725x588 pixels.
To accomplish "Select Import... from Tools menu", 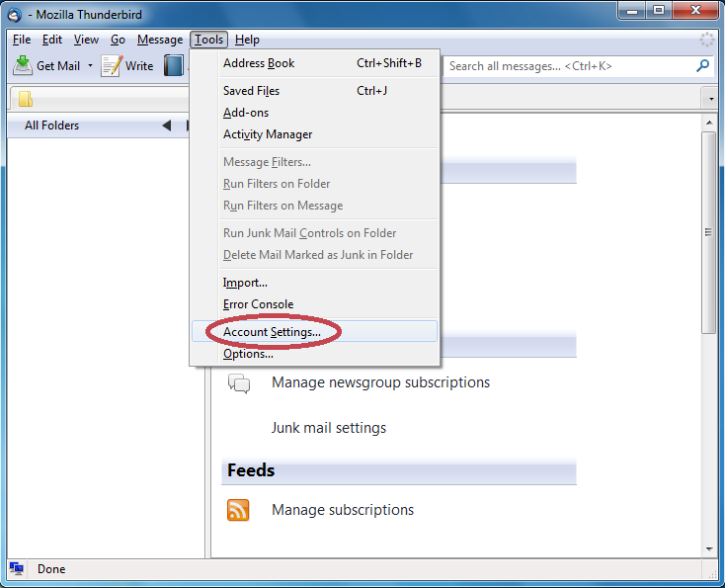I will (x=314, y=283).
